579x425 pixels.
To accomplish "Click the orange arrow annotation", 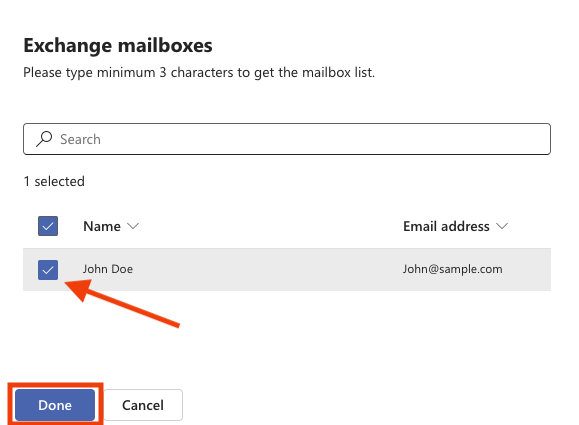I will 122,303.
